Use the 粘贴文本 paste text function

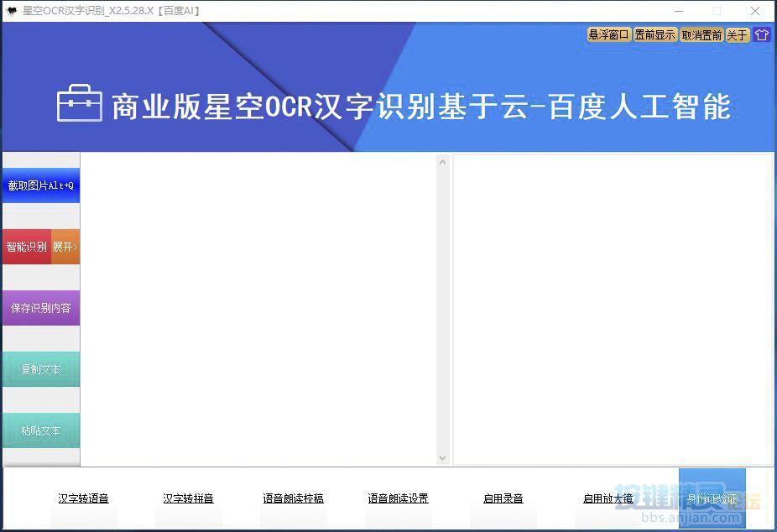[39, 430]
